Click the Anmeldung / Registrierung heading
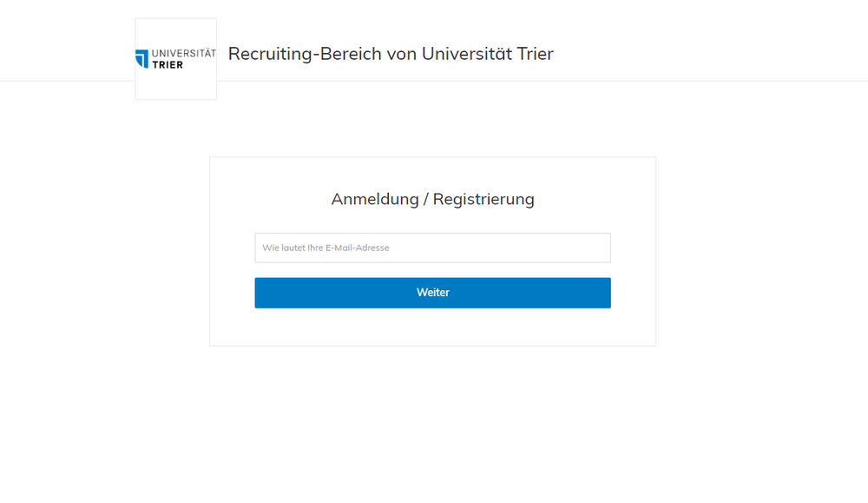 click(432, 199)
